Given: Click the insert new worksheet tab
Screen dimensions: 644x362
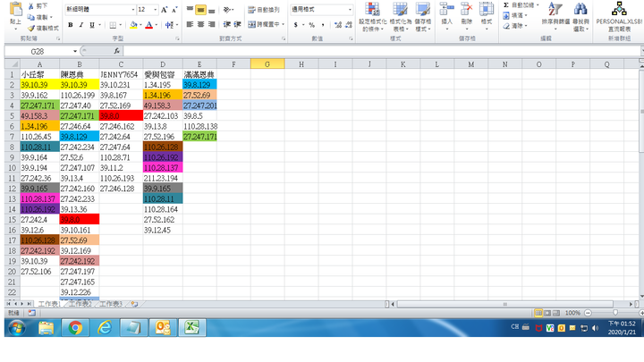Looking at the screenshot, I should [134, 304].
